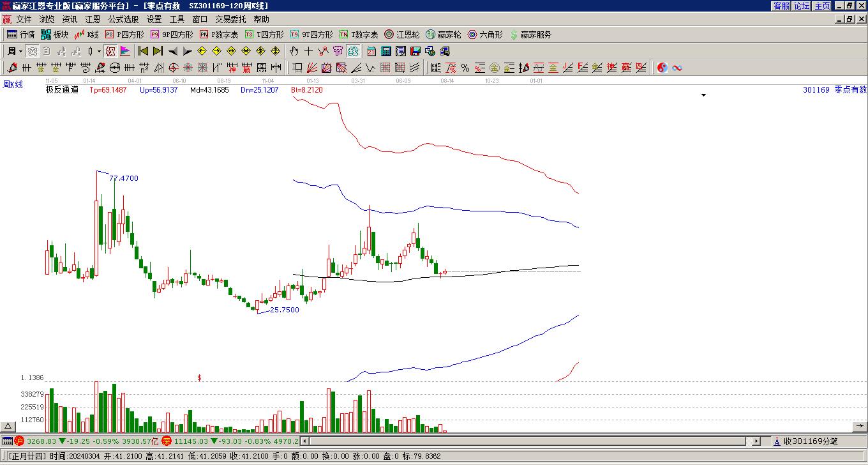Select the red pencil drawing tool
Image resolution: width=868 pixels, height=465 pixels.
(12, 68)
